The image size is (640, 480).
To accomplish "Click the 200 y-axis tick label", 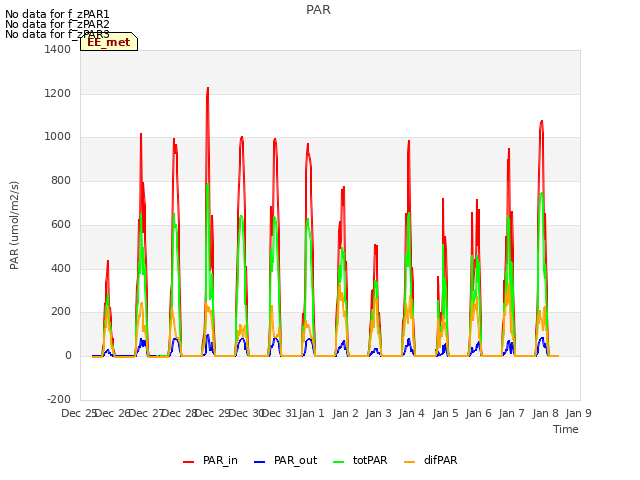I will click(61, 312).
